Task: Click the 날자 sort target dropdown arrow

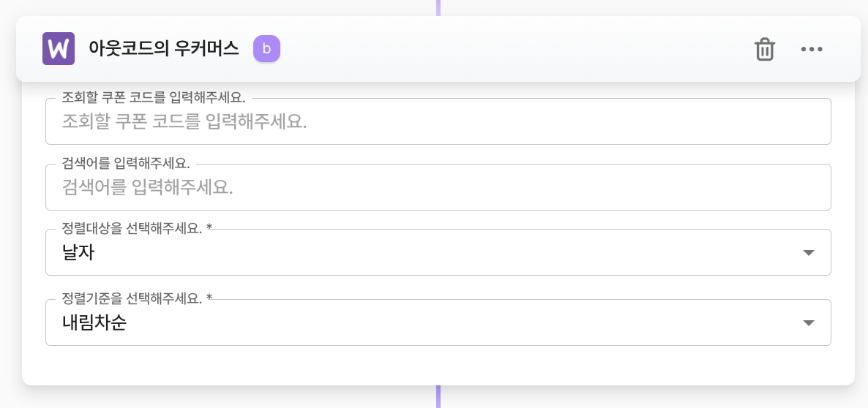Action: tap(809, 253)
